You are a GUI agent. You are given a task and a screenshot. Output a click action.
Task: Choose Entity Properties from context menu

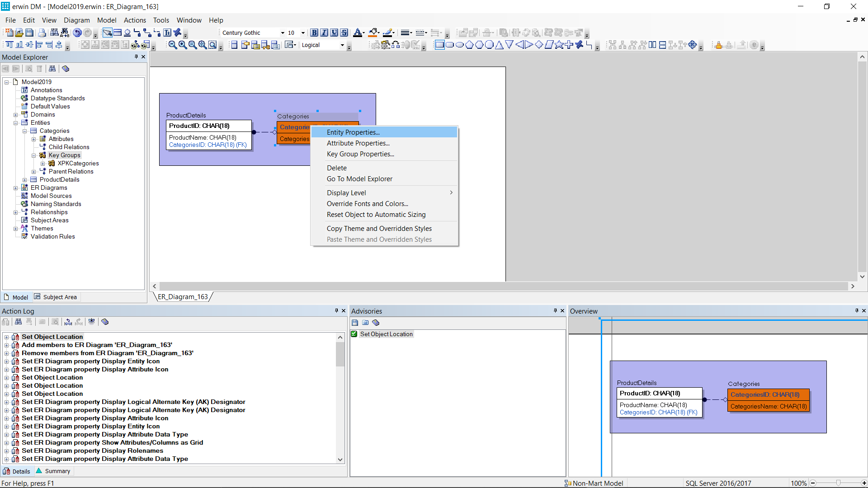tap(353, 132)
